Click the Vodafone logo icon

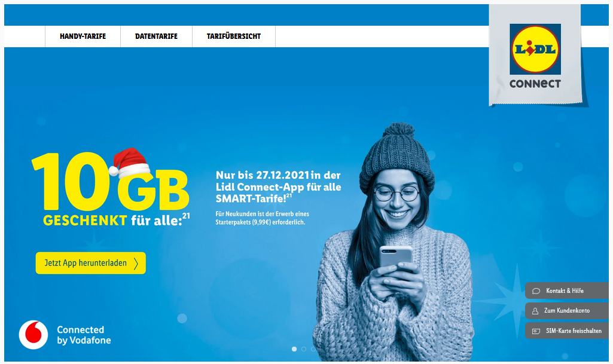[33, 335]
